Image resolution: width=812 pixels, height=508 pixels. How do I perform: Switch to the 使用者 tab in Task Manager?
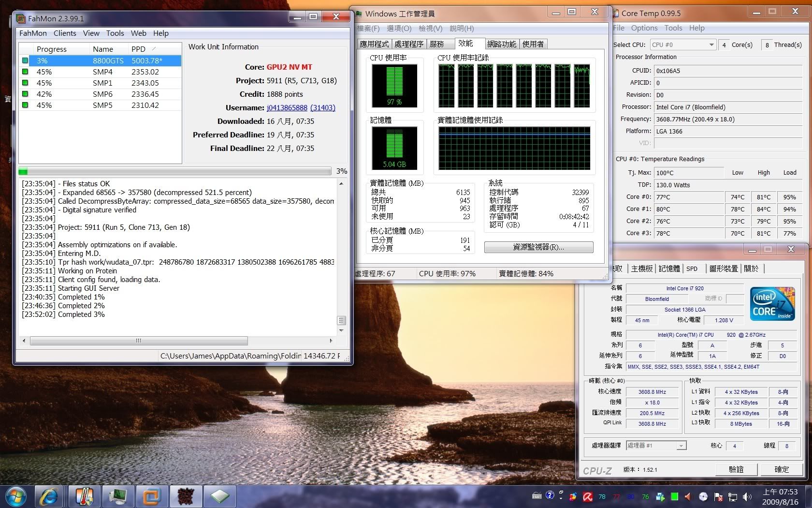pos(533,44)
